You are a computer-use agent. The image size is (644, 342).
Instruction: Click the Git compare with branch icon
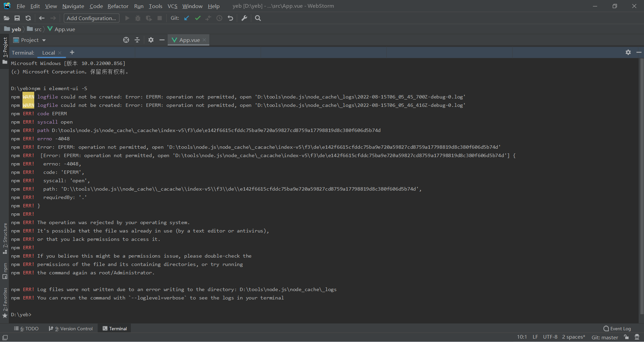click(208, 18)
